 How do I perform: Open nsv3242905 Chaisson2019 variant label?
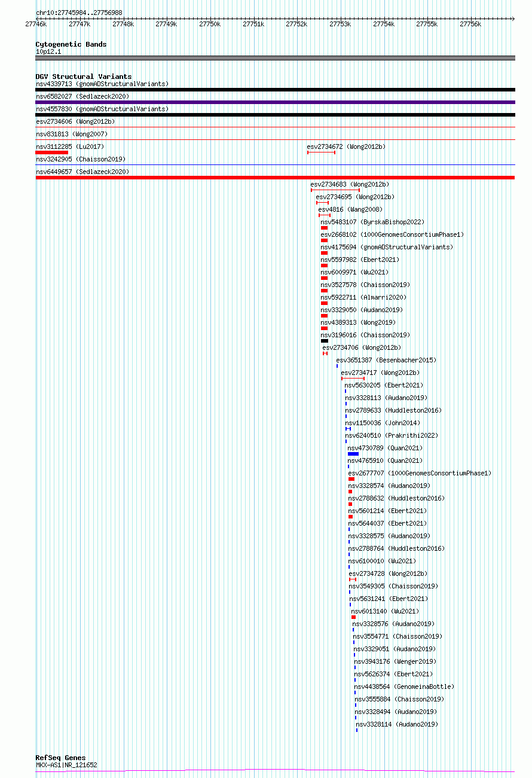point(81,159)
